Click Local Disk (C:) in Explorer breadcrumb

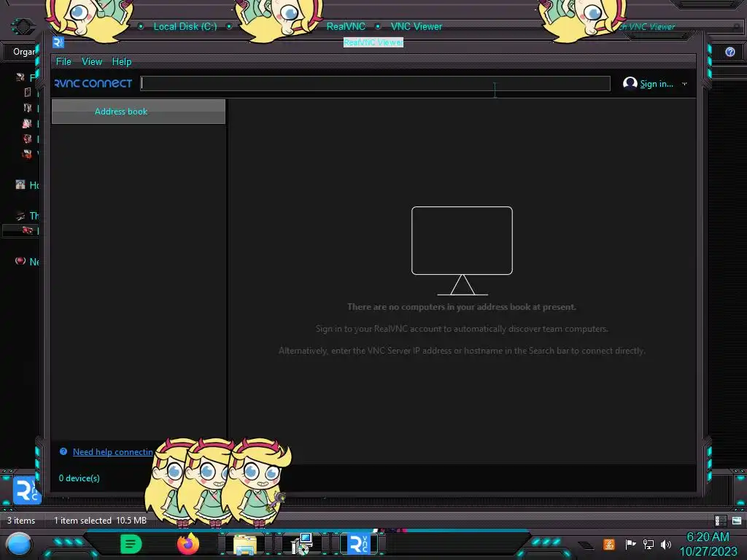pos(185,27)
